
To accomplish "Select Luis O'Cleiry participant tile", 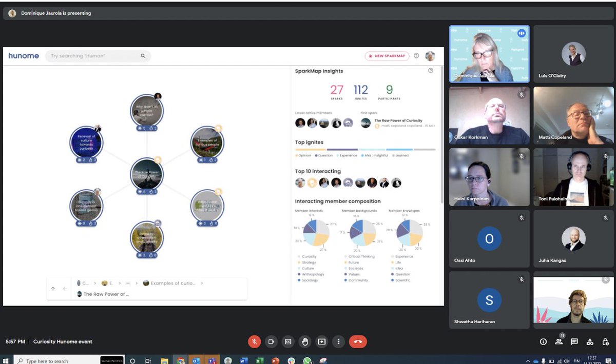I will (573, 54).
